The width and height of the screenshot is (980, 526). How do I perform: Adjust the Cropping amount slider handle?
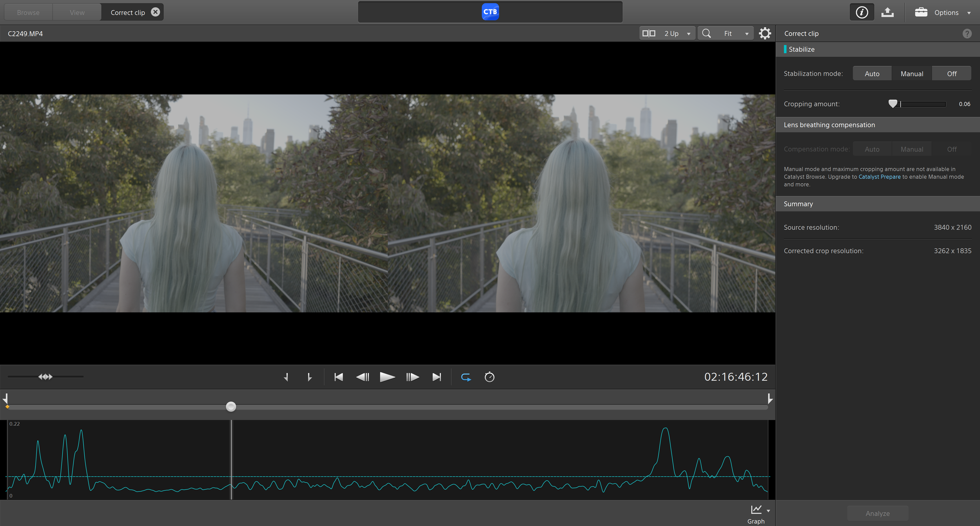(x=893, y=103)
